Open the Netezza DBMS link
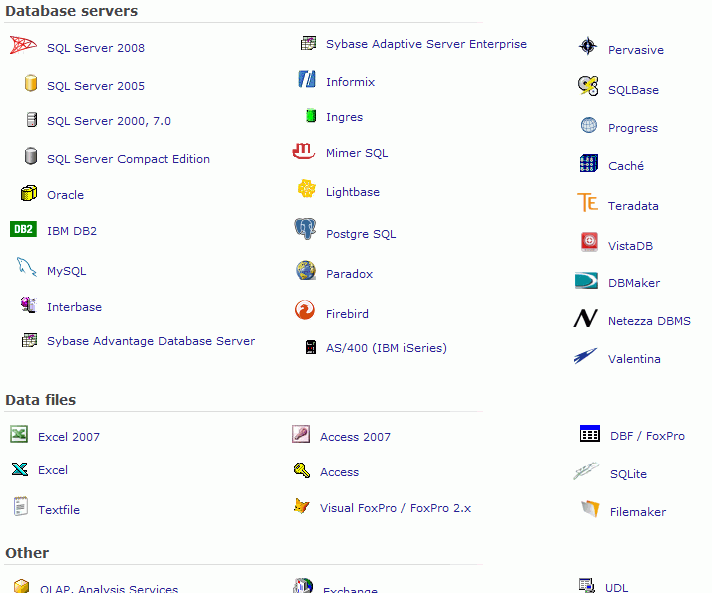This screenshot has width=712, height=593. [649, 321]
